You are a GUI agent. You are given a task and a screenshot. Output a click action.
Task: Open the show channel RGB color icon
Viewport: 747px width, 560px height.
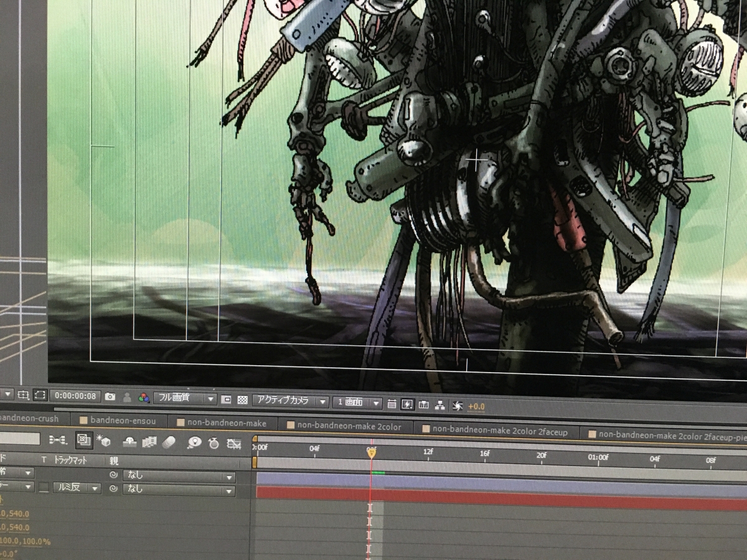pos(144,398)
